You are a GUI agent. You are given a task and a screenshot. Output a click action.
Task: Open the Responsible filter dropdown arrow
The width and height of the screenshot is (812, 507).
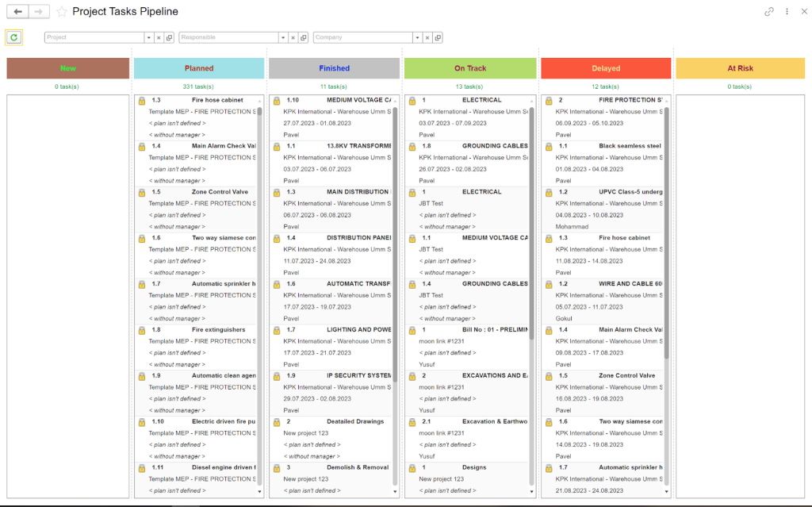pyautogui.click(x=283, y=37)
